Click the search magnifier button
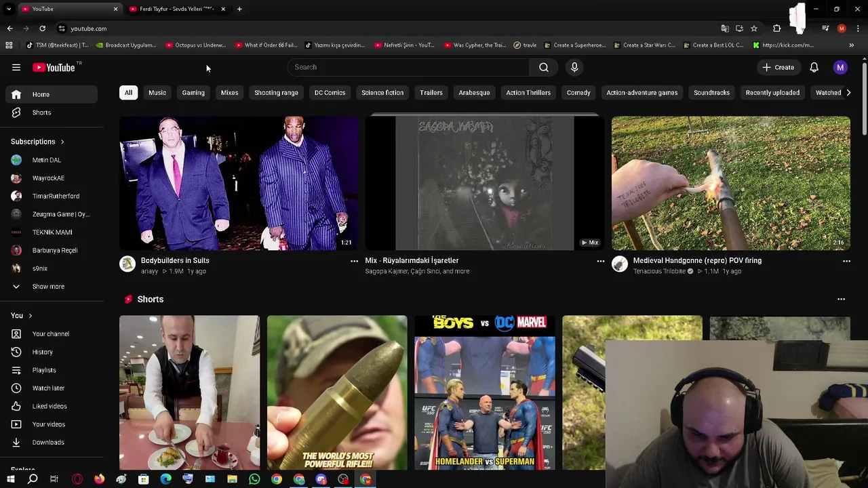868x488 pixels. (x=544, y=67)
